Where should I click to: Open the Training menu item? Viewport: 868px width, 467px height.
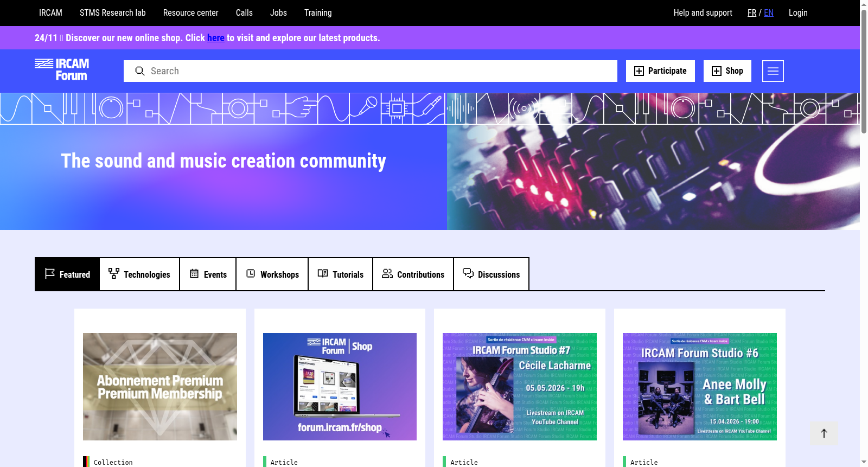pyautogui.click(x=318, y=12)
